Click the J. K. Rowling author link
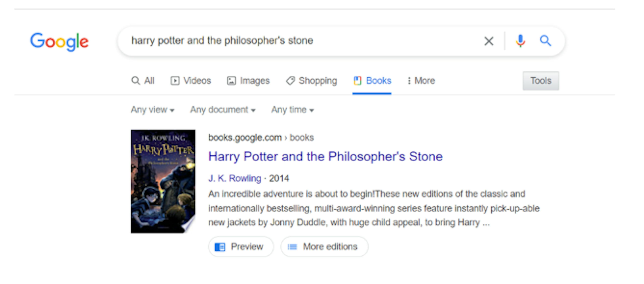This screenshot has height=284, width=644. (x=235, y=178)
